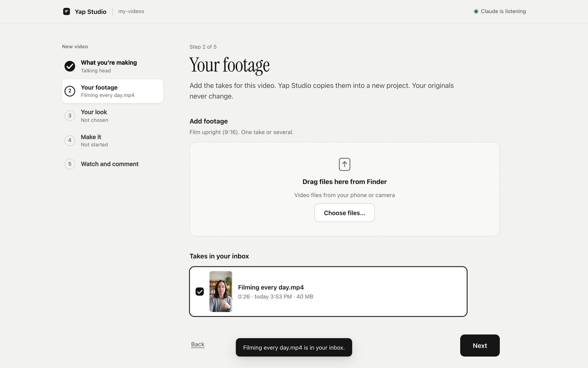Click the Filming every day.mp4 file name

[x=271, y=287]
